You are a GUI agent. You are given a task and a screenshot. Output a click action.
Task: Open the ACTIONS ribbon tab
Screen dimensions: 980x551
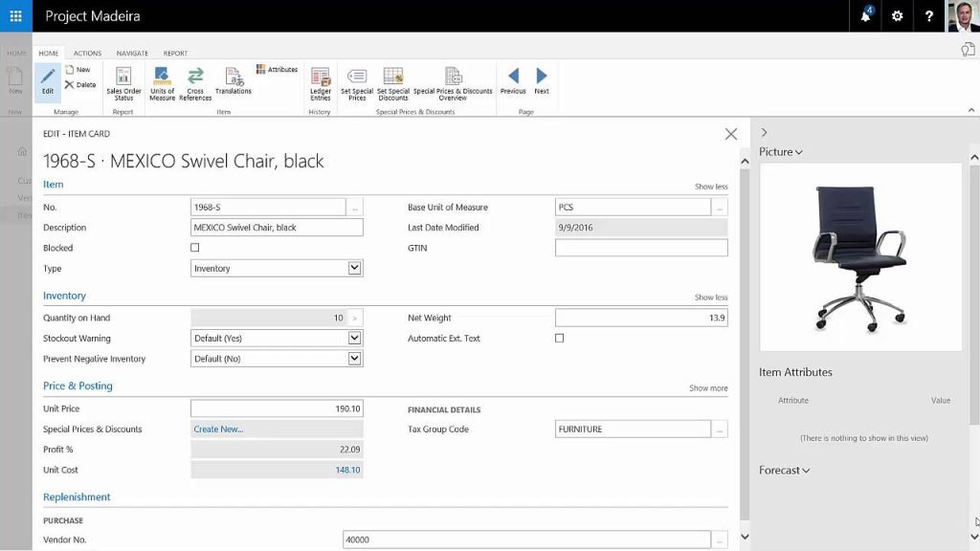click(87, 53)
